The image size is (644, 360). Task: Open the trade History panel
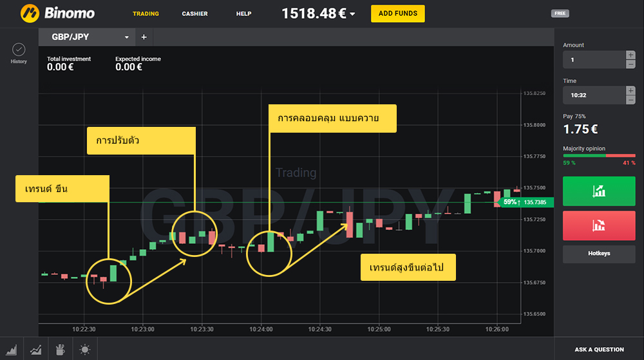pyautogui.click(x=19, y=53)
